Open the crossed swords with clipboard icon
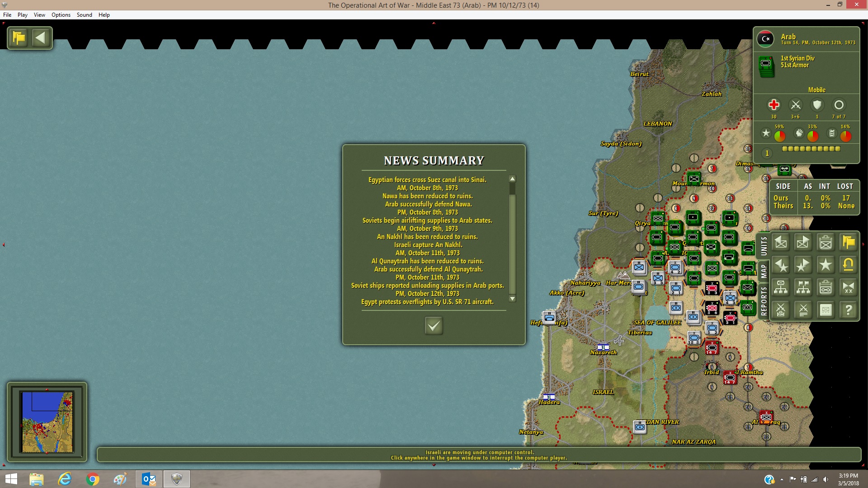868x488 pixels. [x=781, y=310]
